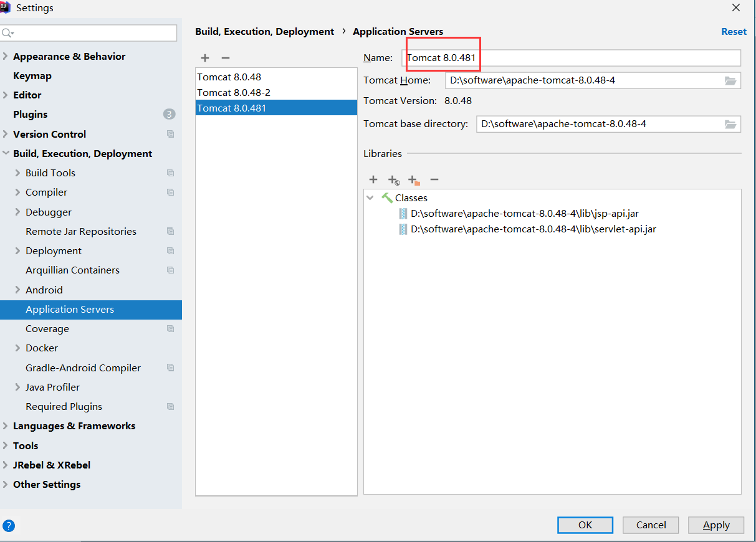Expand the Appearance & Behavior section
This screenshot has width=756, height=542.
pos(6,56)
